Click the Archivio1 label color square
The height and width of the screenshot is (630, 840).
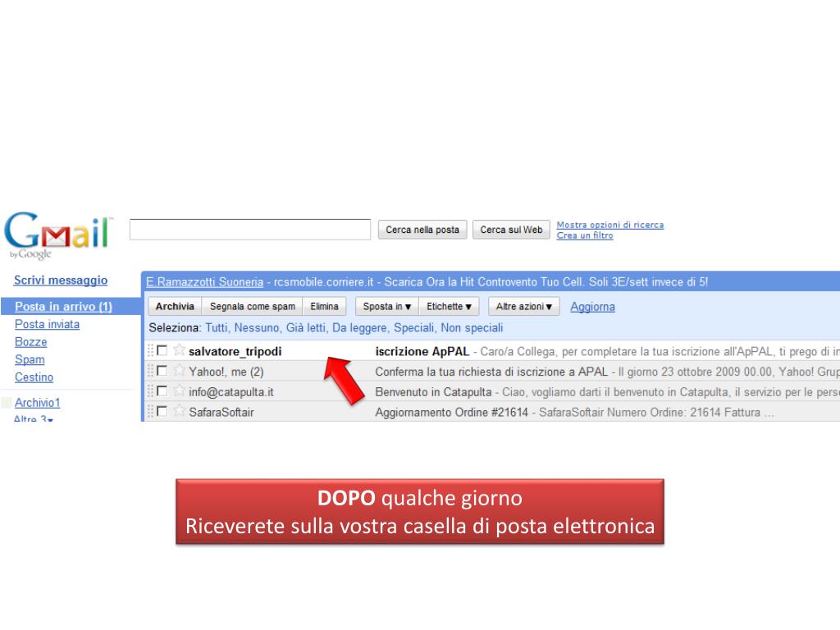tap(7, 402)
